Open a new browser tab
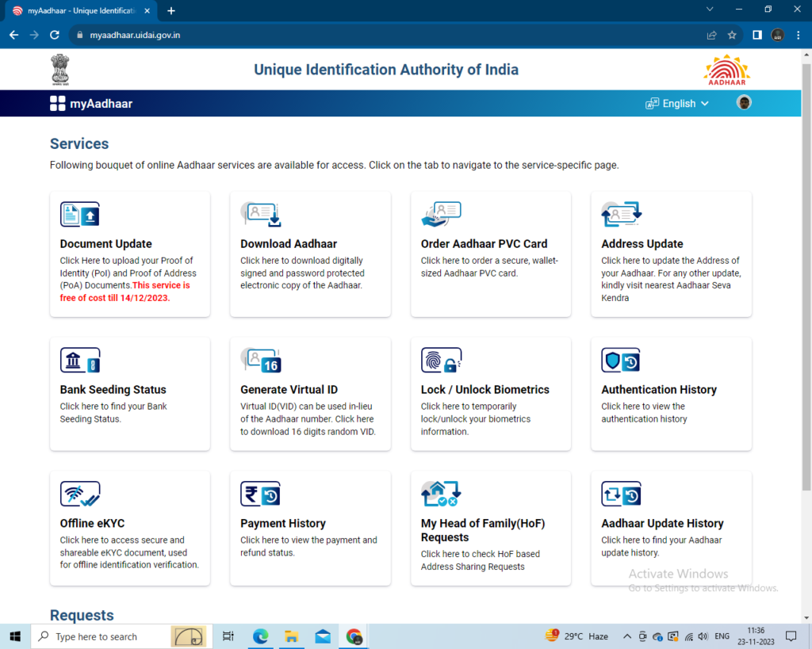The height and width of the screenshot is (649, 812). point(171,11)
